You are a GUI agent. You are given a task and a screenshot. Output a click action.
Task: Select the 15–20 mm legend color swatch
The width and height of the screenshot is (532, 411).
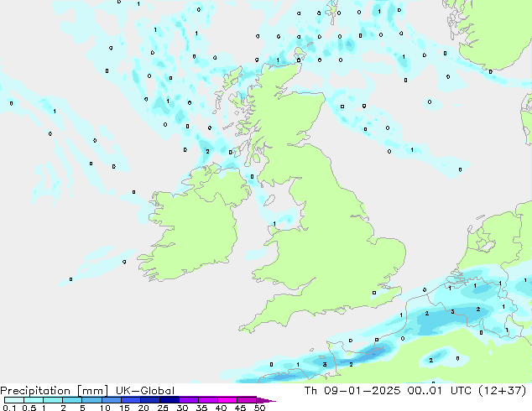pos(131,400)
